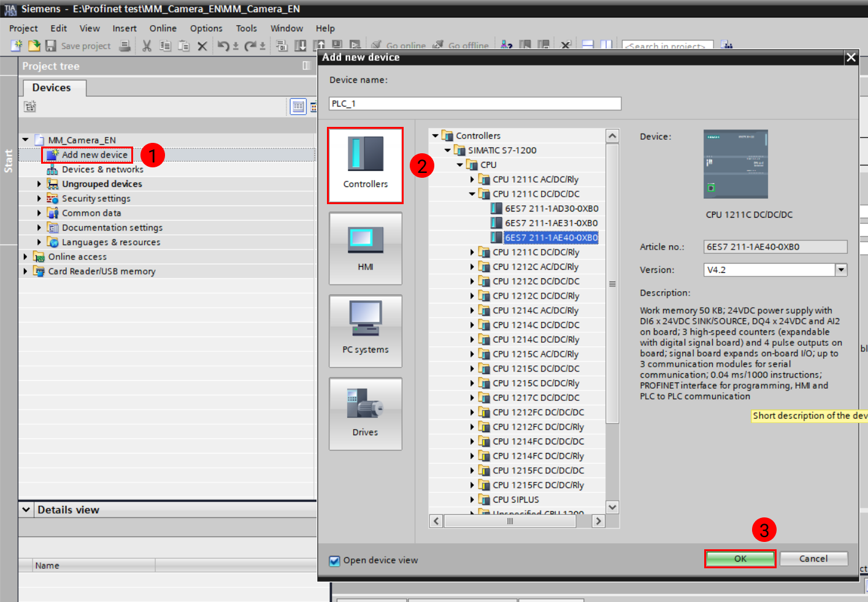Expand the Online access tree node

tap(25, 256)
